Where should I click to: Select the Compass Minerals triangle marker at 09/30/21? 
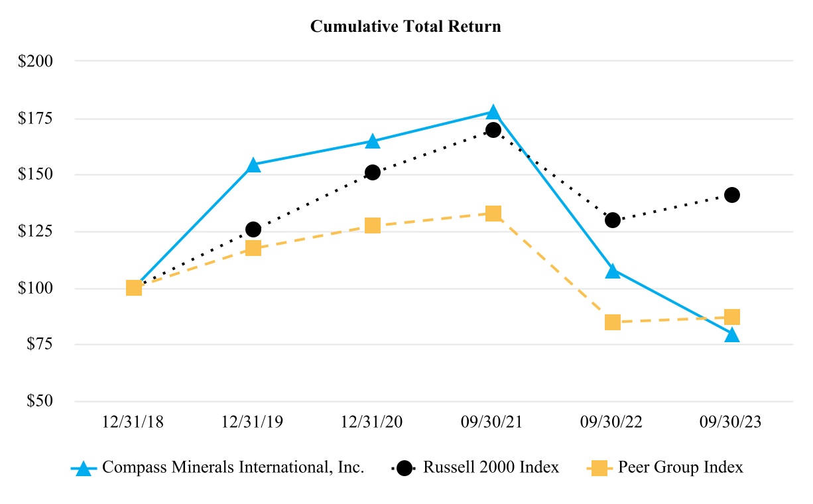tap(493, 113)
